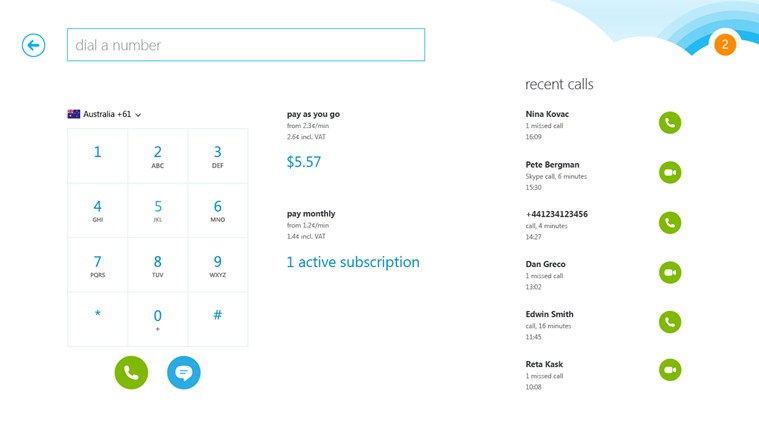The width and height of the screenshot is (759, 427).
Task: Click the dial a number field
Action: tap(246, 45)
